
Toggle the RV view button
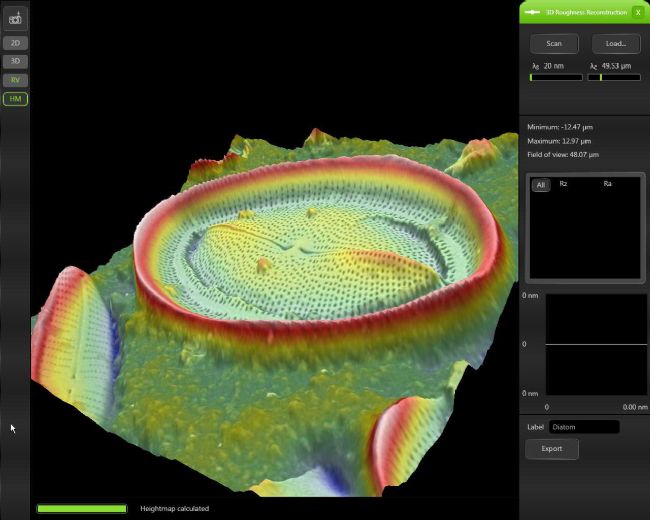15,80
